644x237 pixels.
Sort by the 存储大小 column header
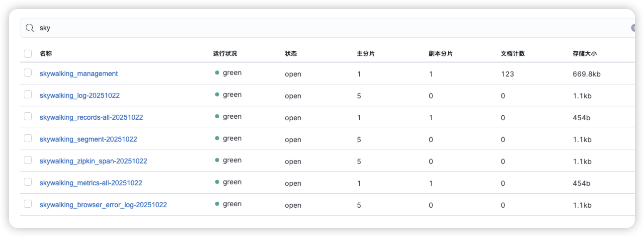(585, 54)
